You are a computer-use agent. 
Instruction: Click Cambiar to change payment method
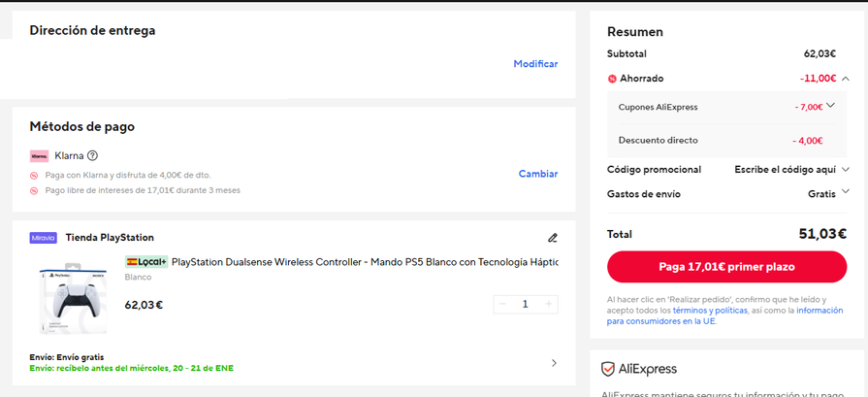(x=537, y=174)
